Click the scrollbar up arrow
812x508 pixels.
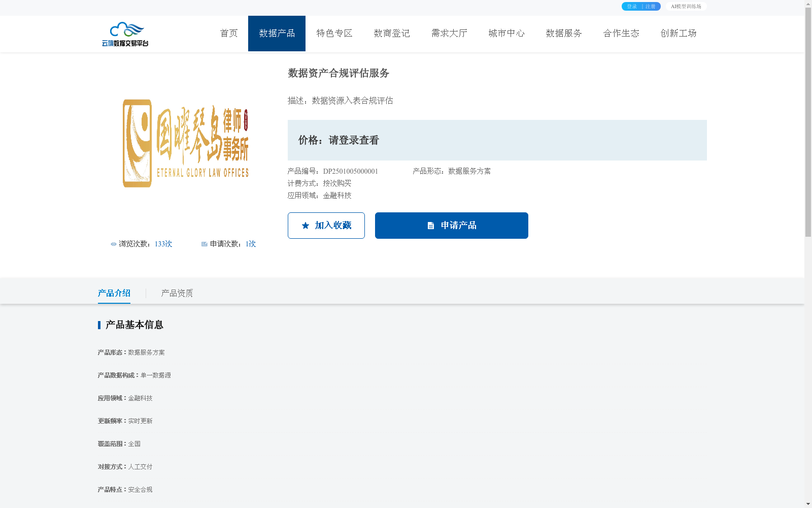[x=808, y=4]
